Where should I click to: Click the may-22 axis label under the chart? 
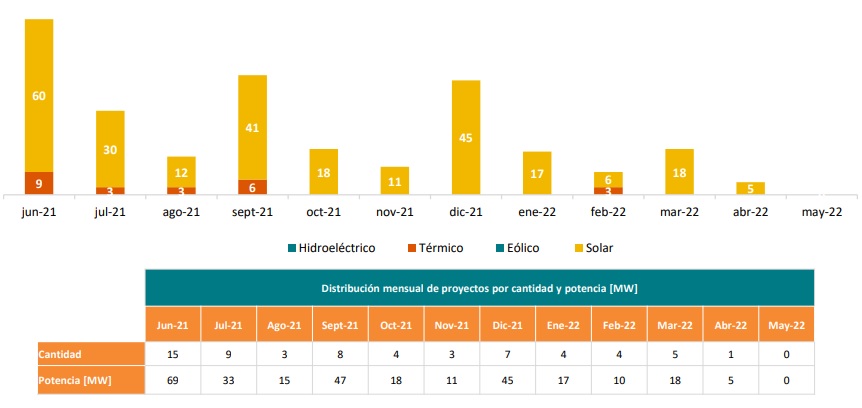(x=822, y=212)
